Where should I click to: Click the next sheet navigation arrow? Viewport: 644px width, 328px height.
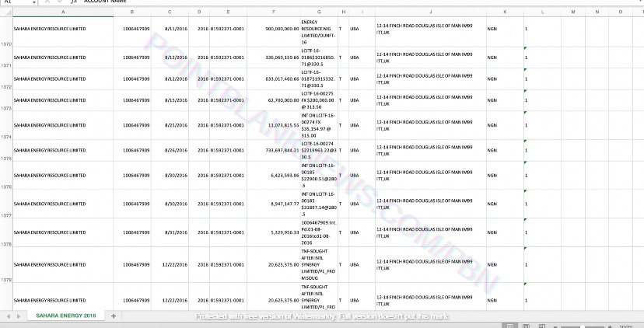pyautogui.click(x=19, y=316)
